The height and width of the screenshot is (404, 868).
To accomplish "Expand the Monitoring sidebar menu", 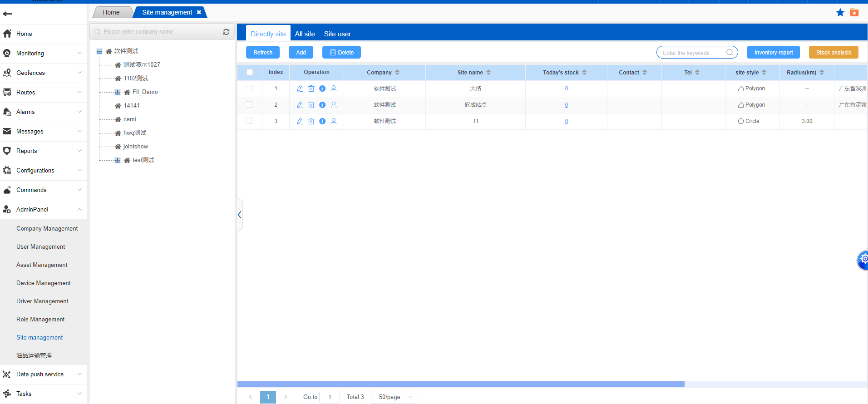I will coord(43,54).
